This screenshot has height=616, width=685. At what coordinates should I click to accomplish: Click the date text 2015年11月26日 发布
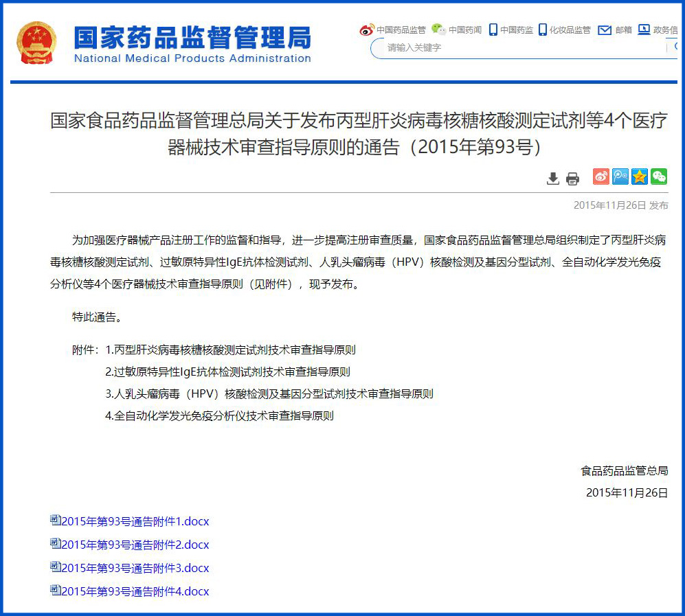(620, 205)
